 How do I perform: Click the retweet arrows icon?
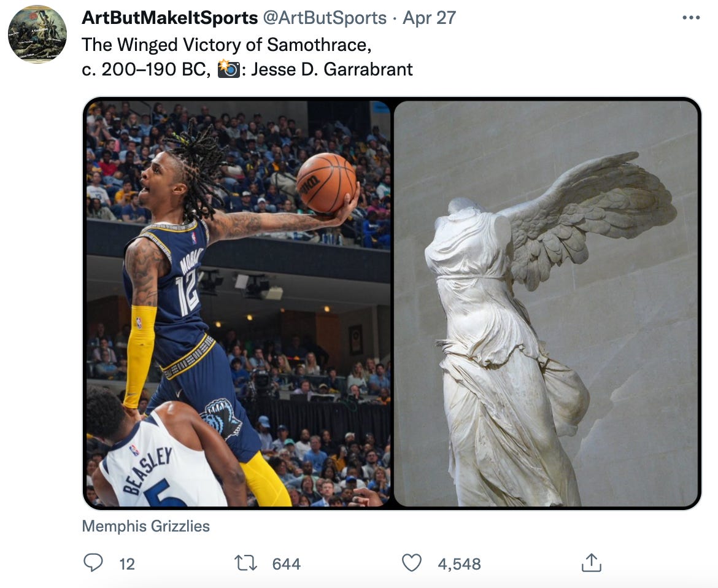pos(246,563)
